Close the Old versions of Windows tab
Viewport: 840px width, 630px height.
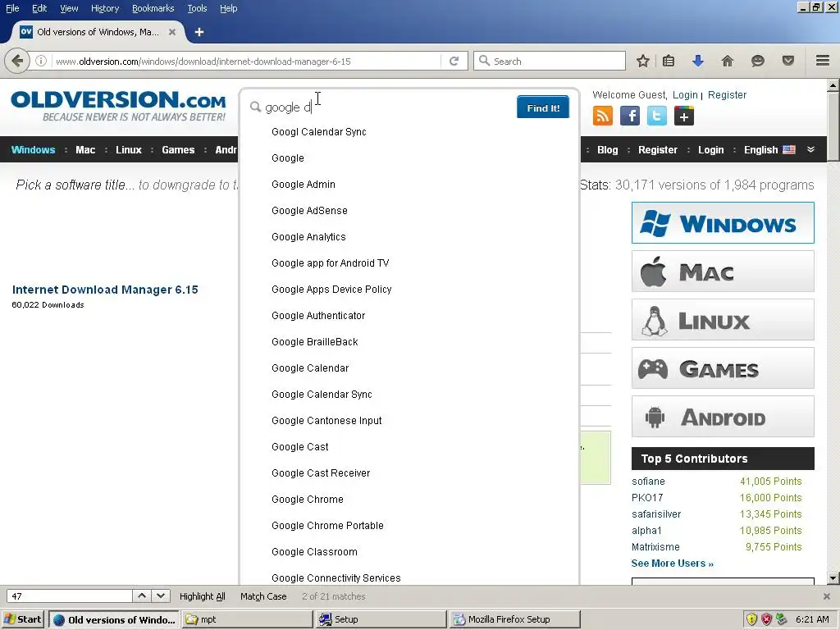[172, 32]
